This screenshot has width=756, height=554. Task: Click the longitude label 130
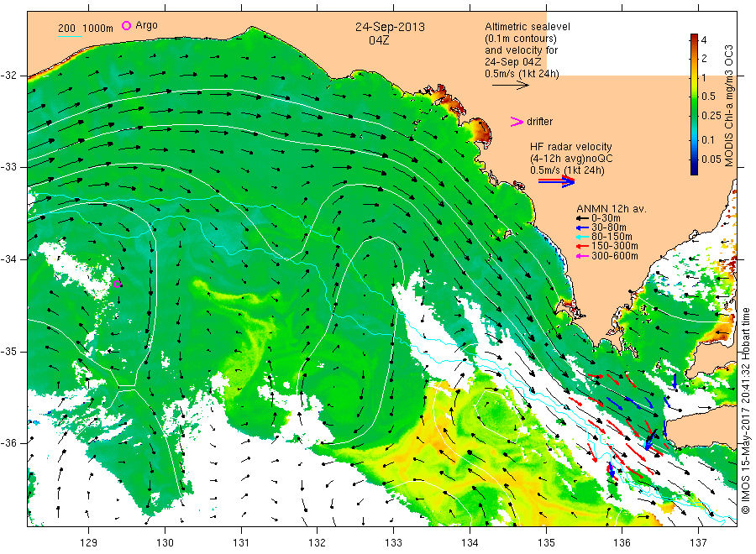165,543
